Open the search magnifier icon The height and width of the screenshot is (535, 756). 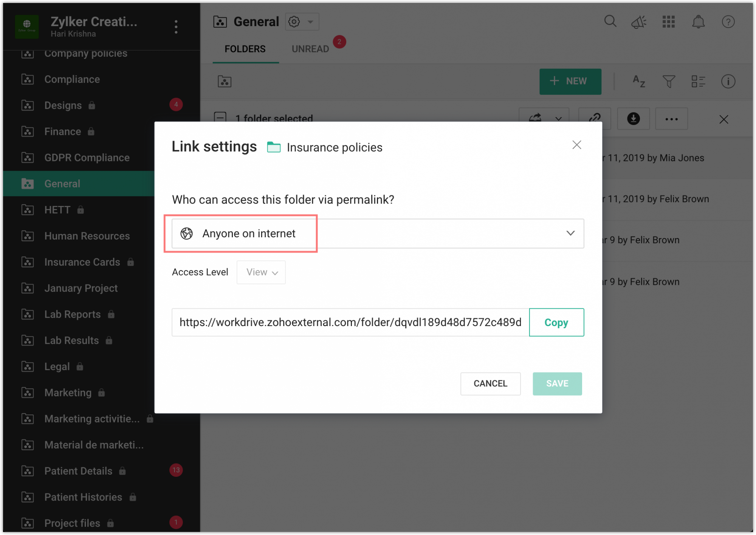coord(610,22)
